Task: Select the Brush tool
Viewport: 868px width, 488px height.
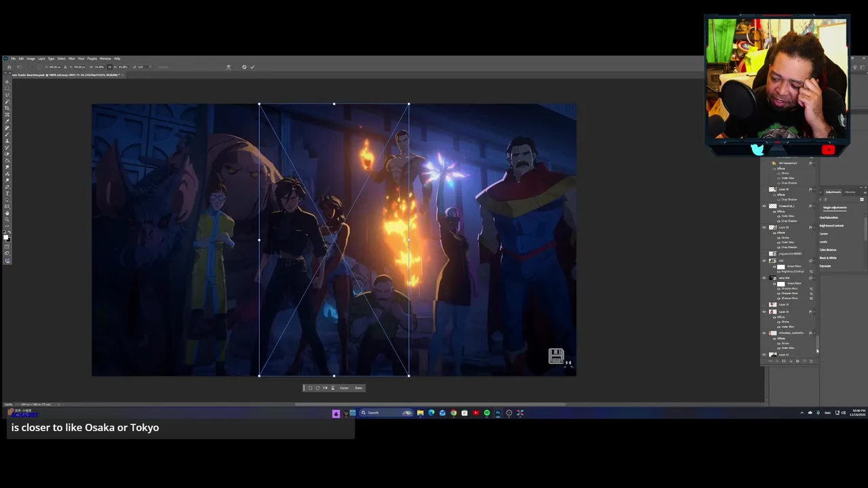Action: coord(7,135)
